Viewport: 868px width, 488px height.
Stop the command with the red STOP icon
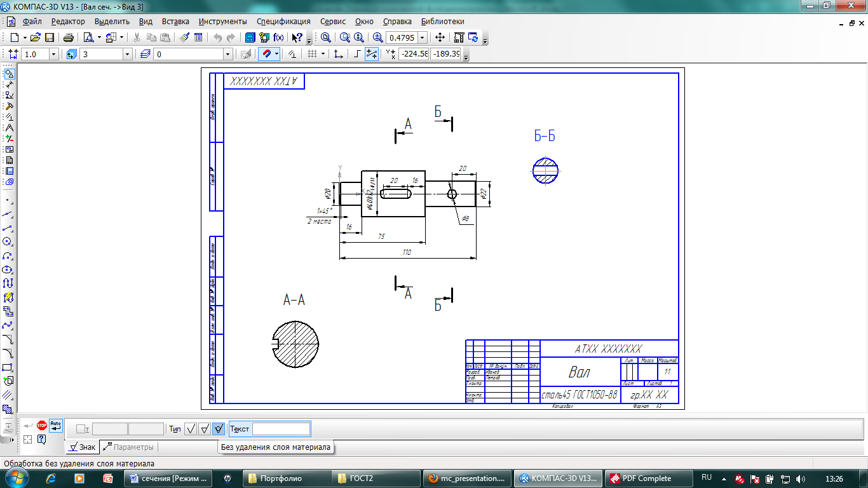click(42, 425)
